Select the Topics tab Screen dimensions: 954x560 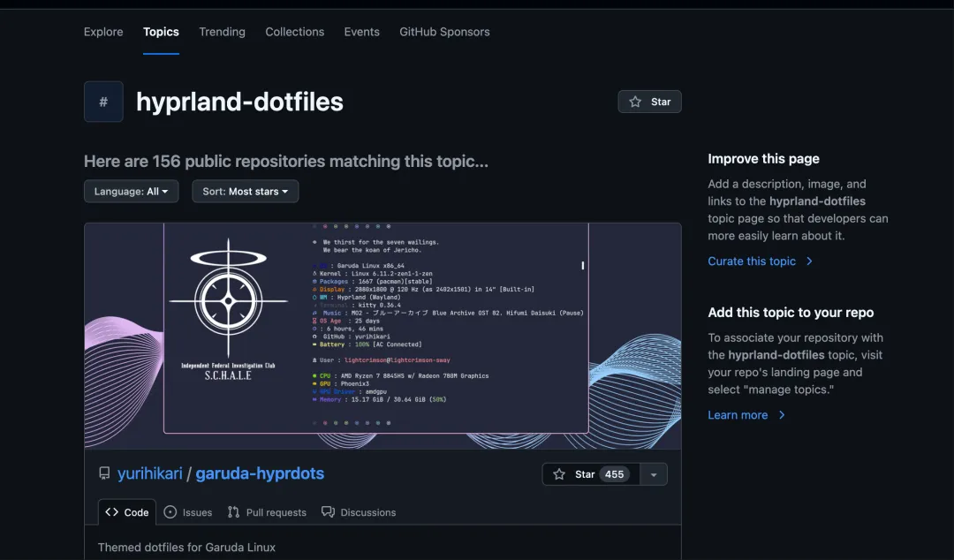pos(162,32)
